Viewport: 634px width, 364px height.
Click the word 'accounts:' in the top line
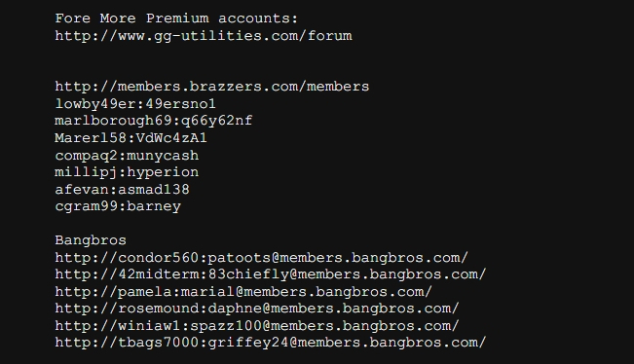coord(258,18)
